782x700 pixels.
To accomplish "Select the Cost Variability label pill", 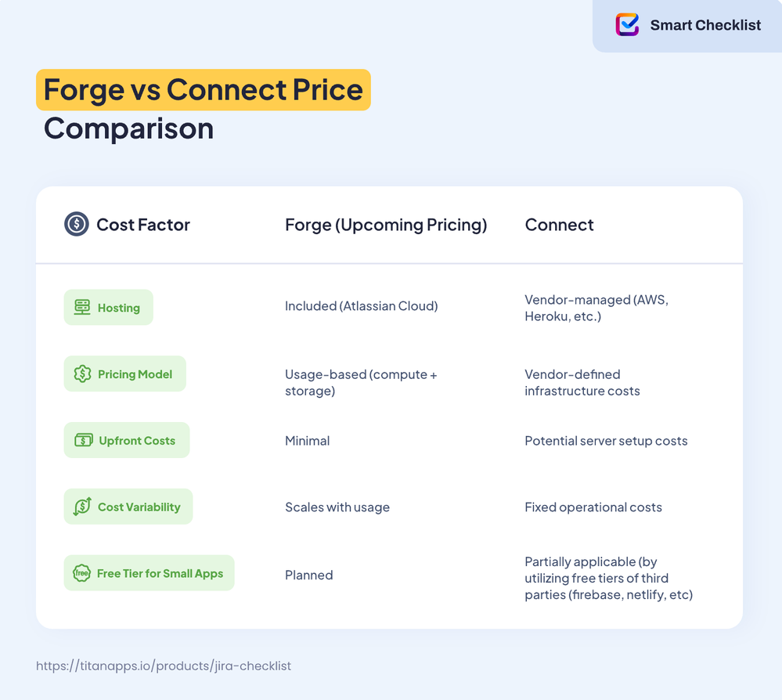I will point(128,507).
